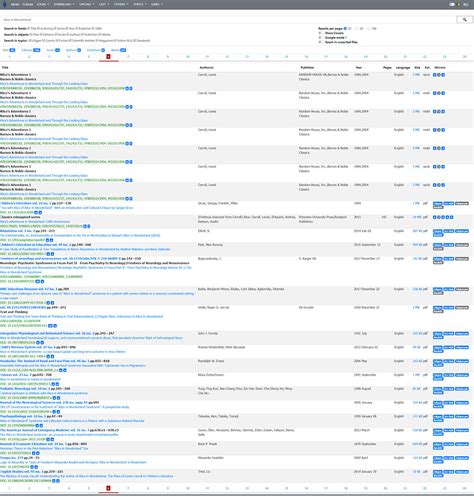474x496 pixels.
Task: Open the LOGIN dropdown menu
Action: [42, 4]
